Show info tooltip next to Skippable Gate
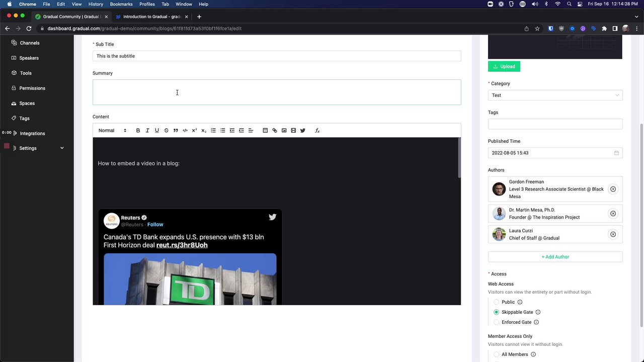Image resolution: width=644 pixels, height=362 pixels. point(538,312)
